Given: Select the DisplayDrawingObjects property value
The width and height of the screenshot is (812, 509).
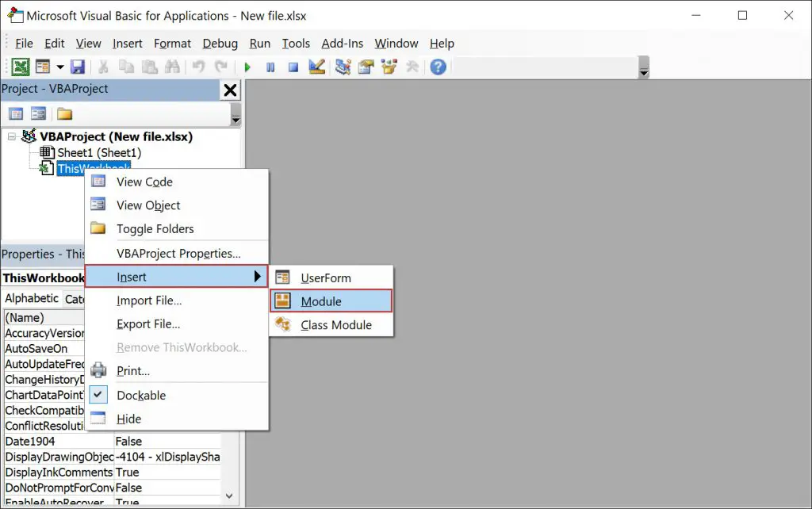Looking at the screenshot, I should click(167, 457).
